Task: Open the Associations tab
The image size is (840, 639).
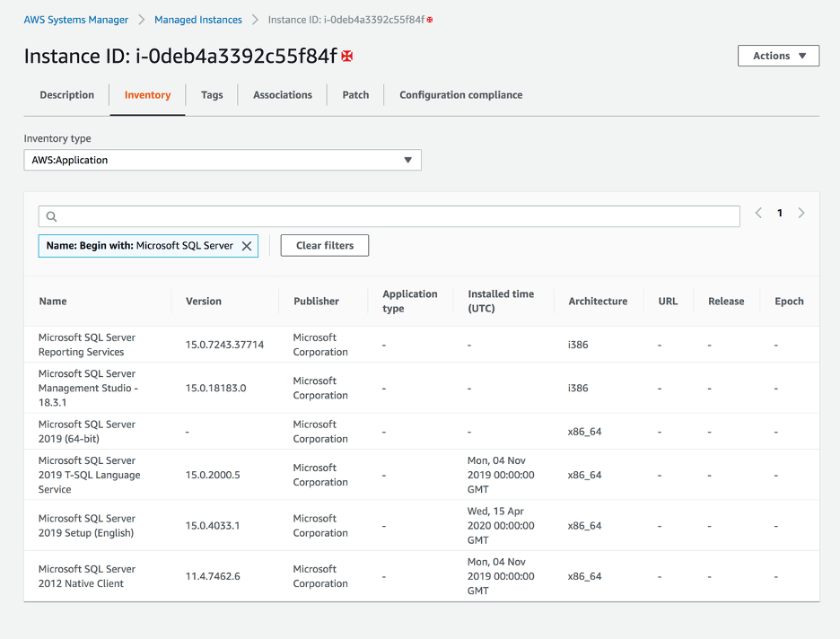Action: coord(282,94)
